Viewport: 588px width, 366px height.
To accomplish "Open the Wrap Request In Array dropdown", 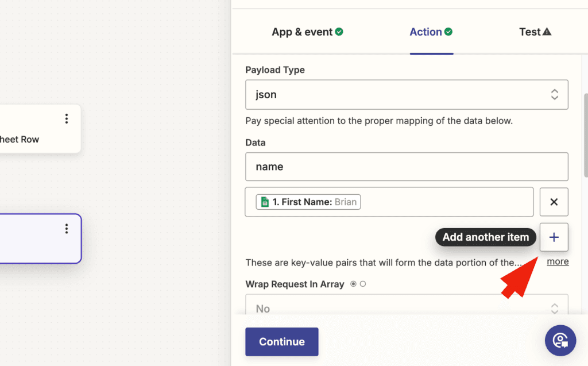I will click(x=407, y=309).
